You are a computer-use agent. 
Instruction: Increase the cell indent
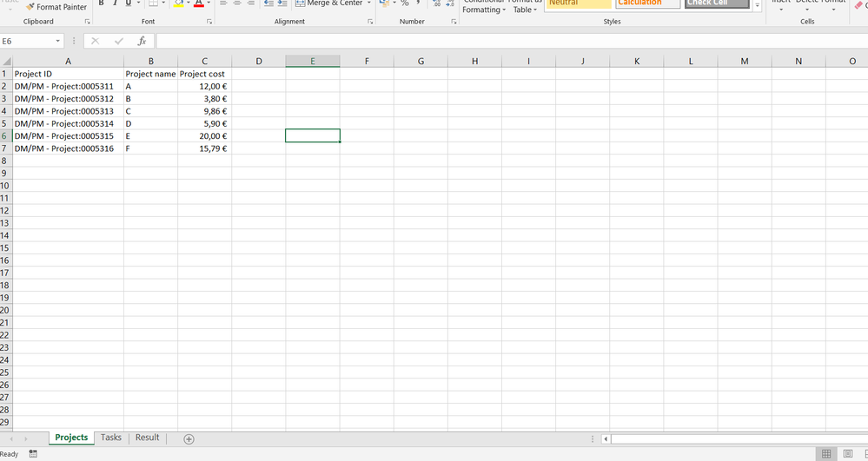coord(282,3)
